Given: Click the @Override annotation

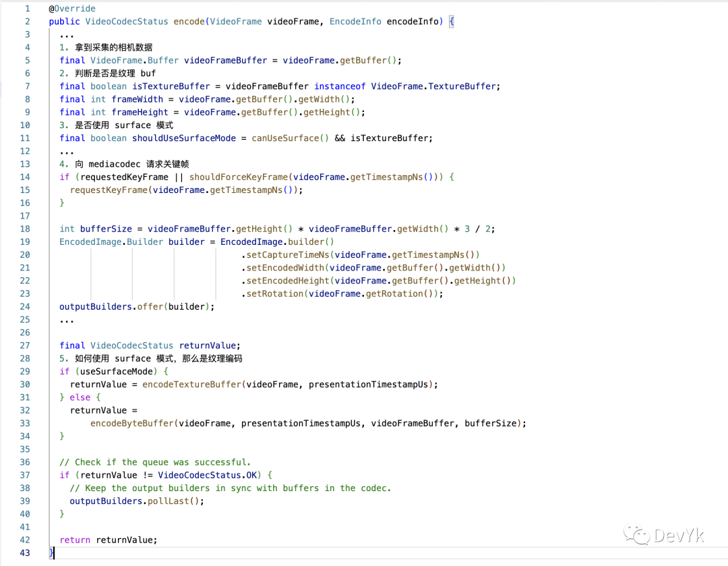Looking at the screenshot, I should pyautogui.click(x=72, y=9).
